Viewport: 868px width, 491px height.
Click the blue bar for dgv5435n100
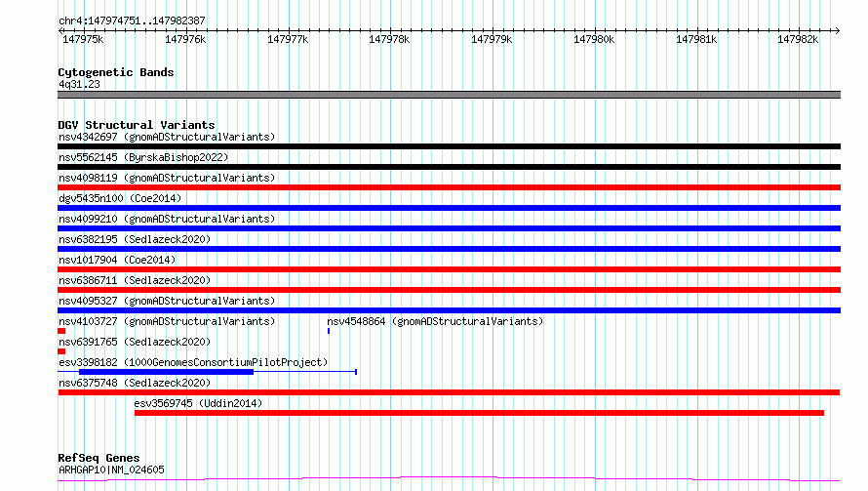point(449,208)
